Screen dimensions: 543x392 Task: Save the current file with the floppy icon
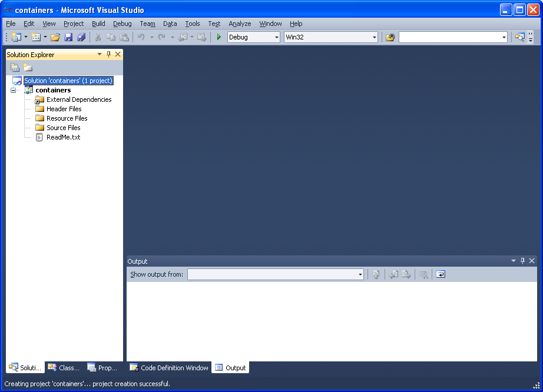click(68, 37)
